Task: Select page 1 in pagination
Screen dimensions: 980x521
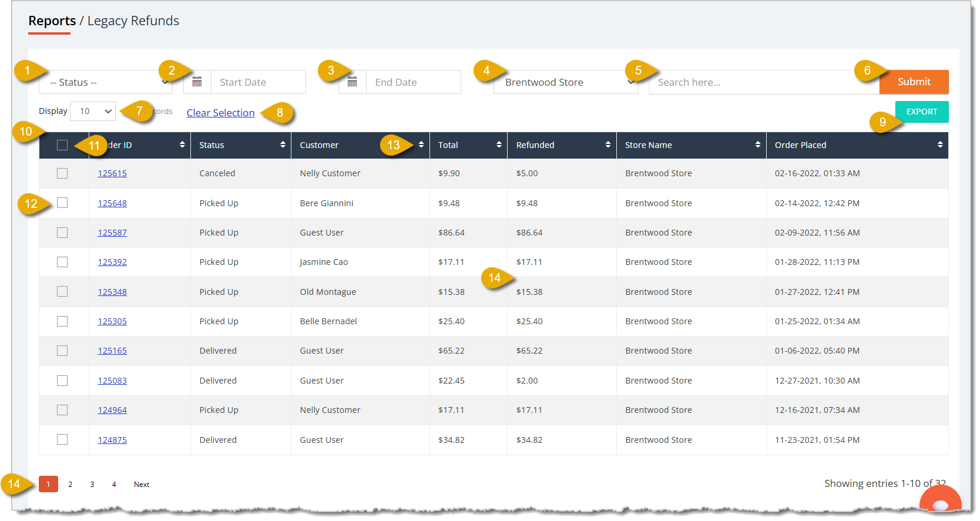Action: pyautogui.click(x=48, y=484)
